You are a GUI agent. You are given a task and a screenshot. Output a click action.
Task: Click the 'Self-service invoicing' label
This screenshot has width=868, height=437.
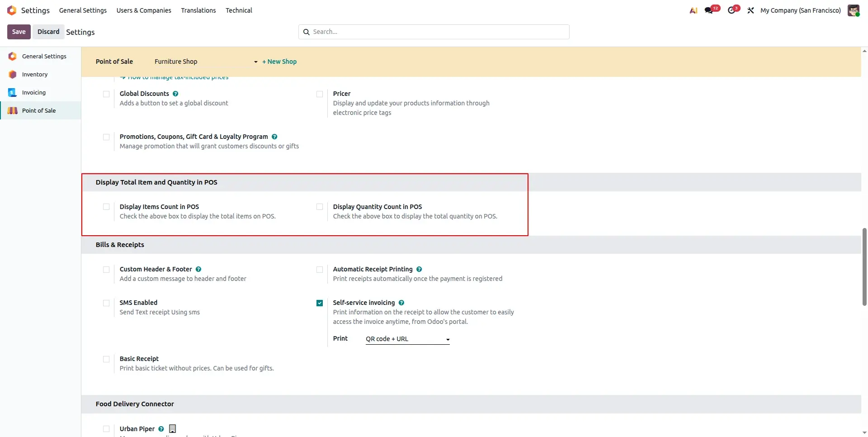pyautogui.click(x=364, y=303)
